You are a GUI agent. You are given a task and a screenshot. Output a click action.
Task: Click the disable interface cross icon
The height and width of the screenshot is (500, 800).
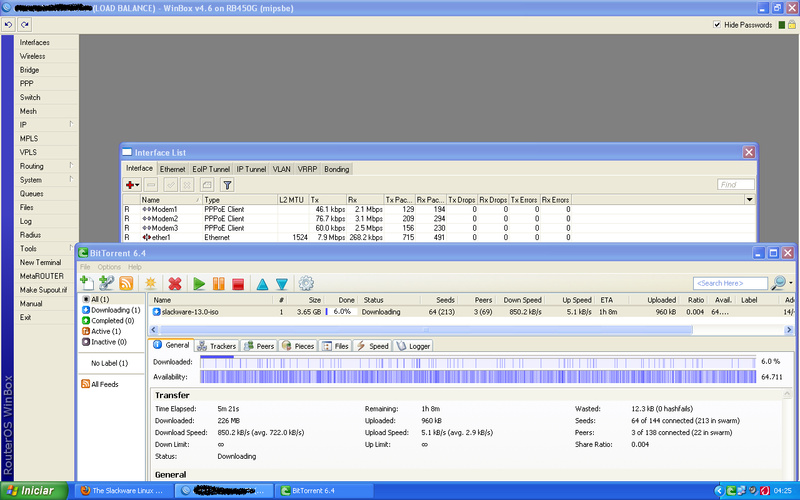point(187,185)
